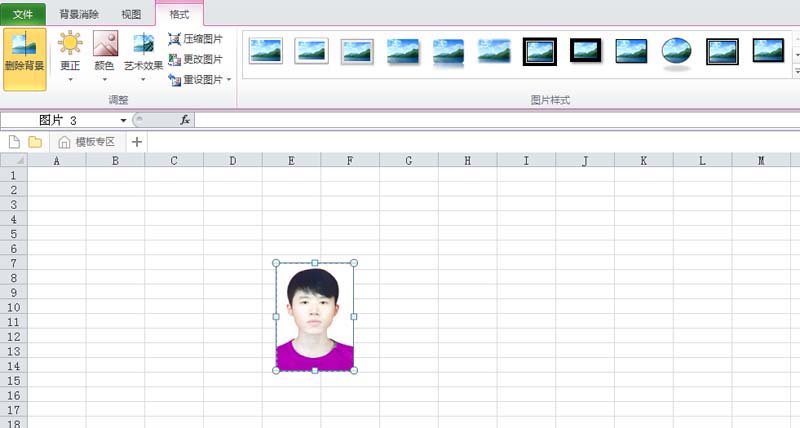Select column A header
This screenshot has width=800, height=428.
[x=57, y=161]
